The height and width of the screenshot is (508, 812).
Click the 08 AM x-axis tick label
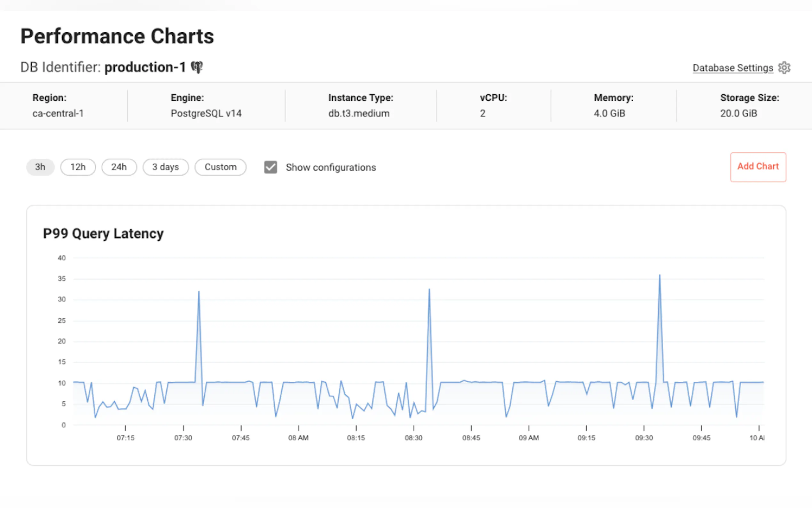(x=298, y=438)
